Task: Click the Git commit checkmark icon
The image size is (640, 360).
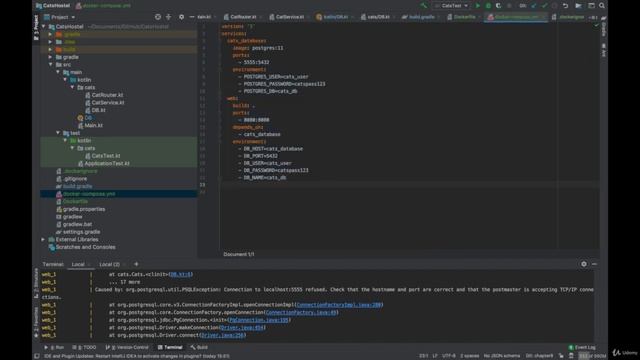Action: point(544,6)
